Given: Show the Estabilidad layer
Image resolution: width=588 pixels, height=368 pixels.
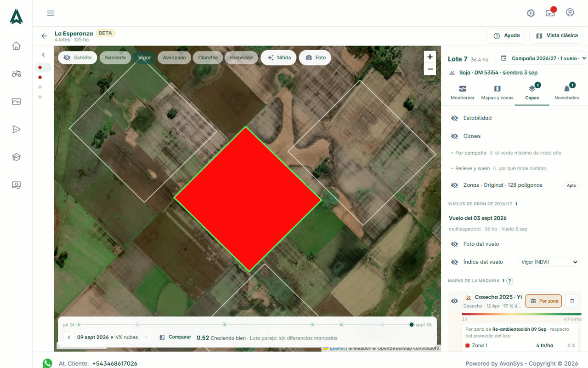Looking at the screenshot, I should point(454,118).
